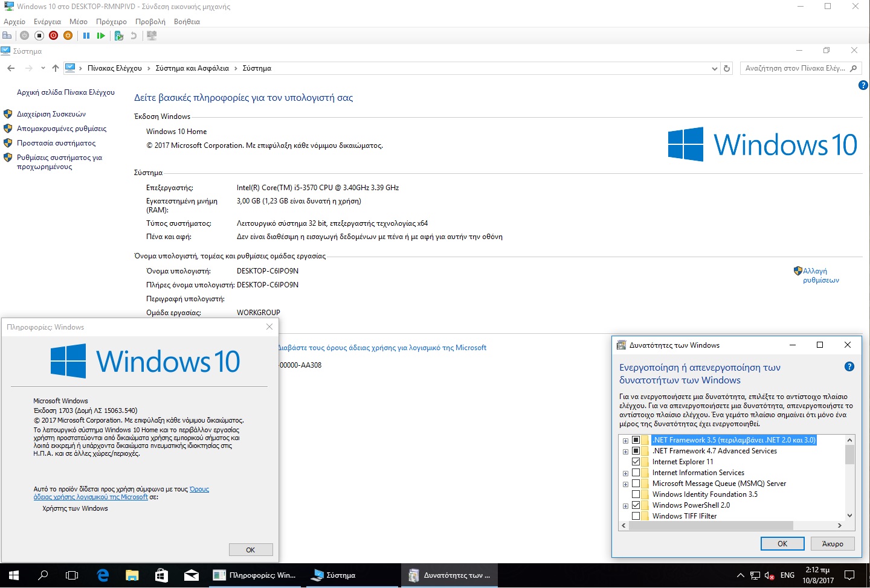Open help in the Σύστημα window
The width and height of the screenshot is (870, 588).
click(x=863, y=86)
